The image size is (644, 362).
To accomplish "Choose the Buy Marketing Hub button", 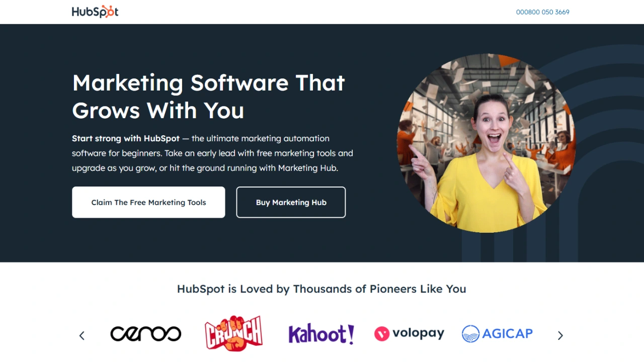I will [x=291, y=202].
